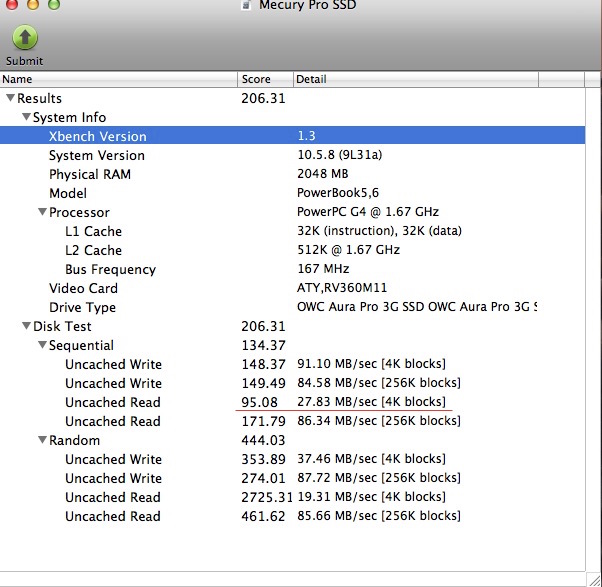This screenshot has width=602, height=587.
Task: Select Uncached Write row scoring 149.49
Action: [293, 383]
